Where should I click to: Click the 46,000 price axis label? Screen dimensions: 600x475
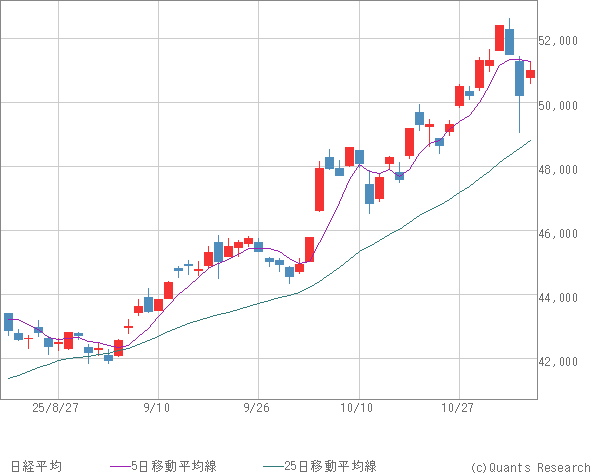click(x=561, y=233)
